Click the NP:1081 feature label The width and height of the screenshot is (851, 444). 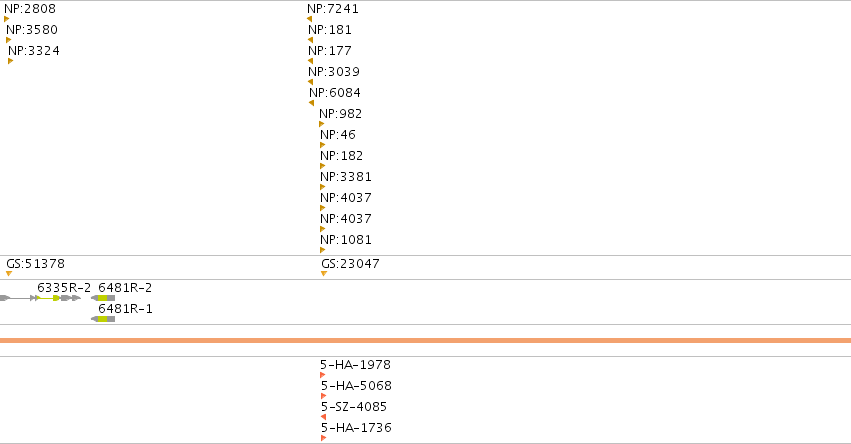point(346,240)
